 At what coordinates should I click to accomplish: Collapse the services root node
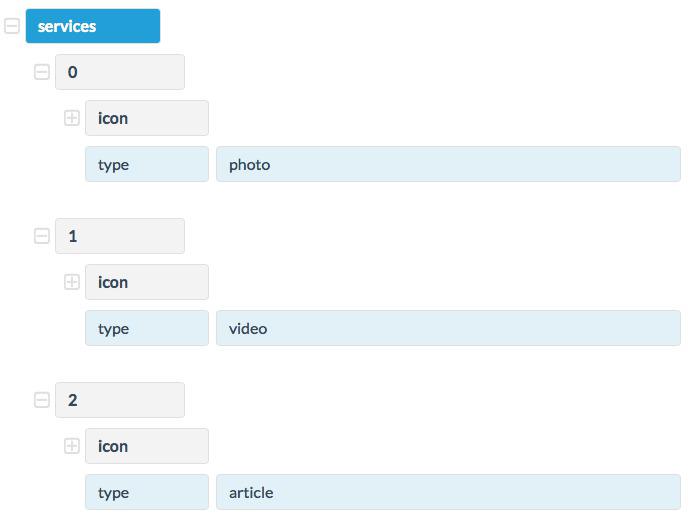[12, 27]
